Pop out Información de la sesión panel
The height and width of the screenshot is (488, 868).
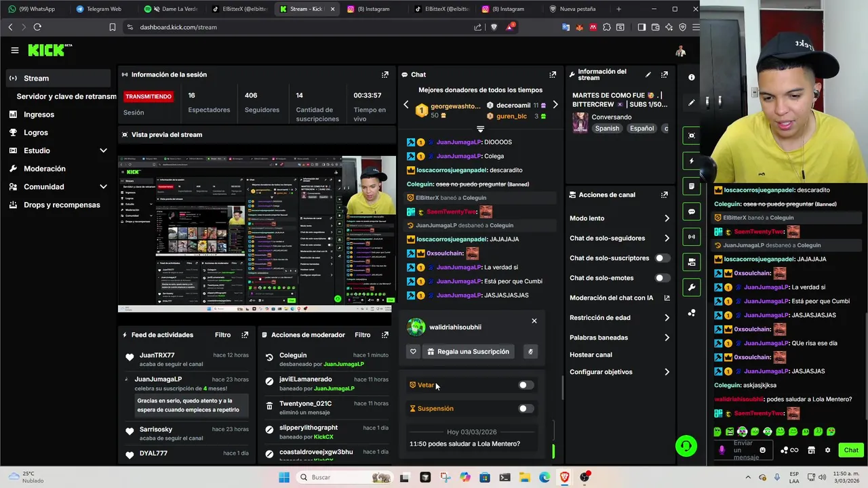[x=384, y=75]
